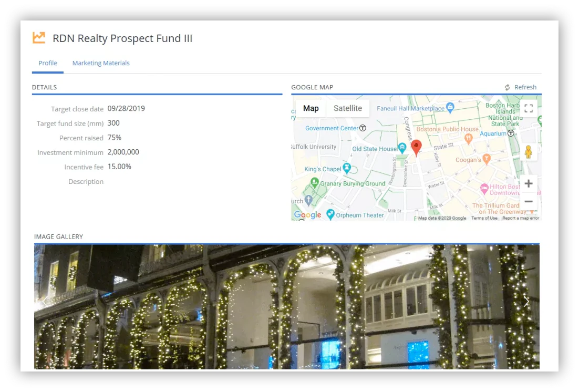Click the Old State House marker
Screen dimensions: 579x392
click(x=402, y=148)
